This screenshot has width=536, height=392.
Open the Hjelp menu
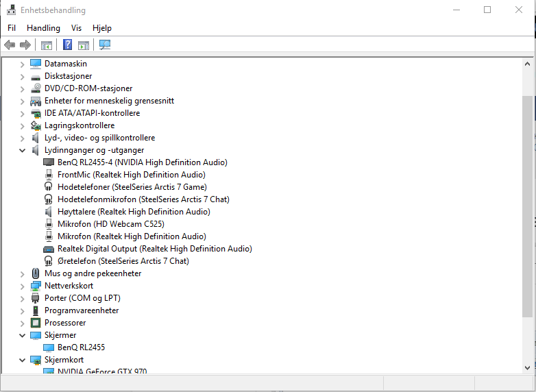tap(102, 28)
